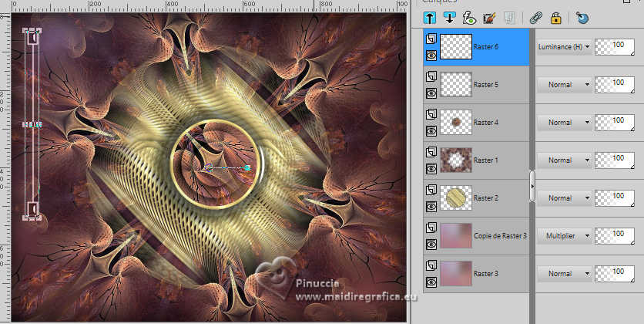Click the move layer down arrow icon
644x324 pixels.
click(x=449, y=18)
